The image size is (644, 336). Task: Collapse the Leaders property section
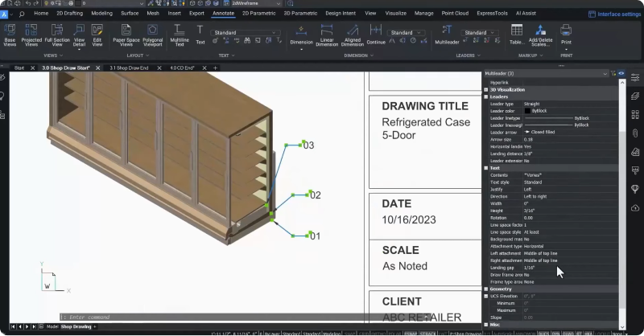[x=486, y=96]
